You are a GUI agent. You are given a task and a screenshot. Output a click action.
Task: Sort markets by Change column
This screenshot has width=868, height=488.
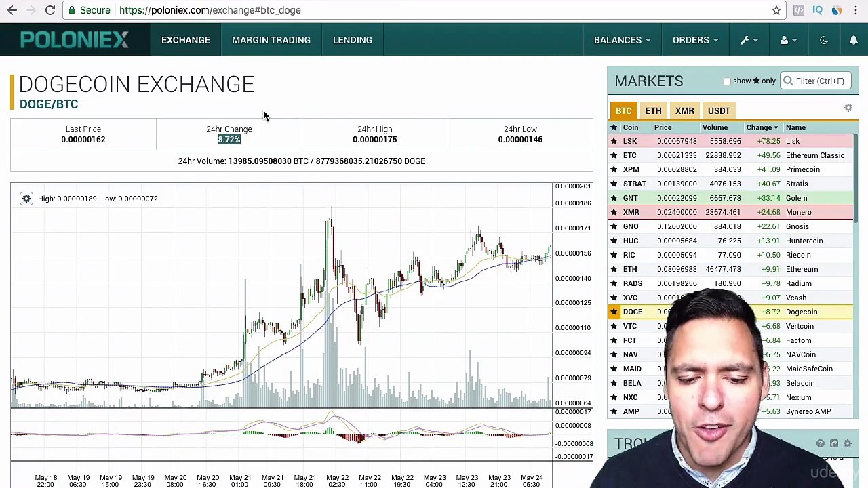point(762,127)
